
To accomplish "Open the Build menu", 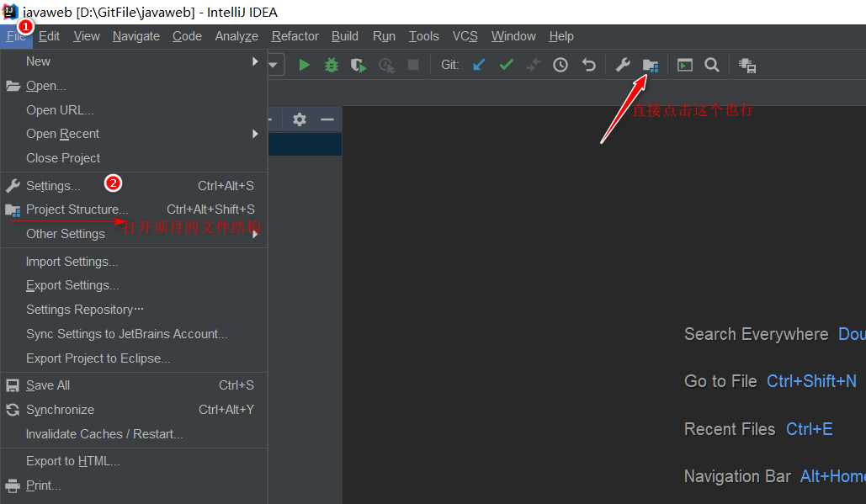I will point(345,36).
